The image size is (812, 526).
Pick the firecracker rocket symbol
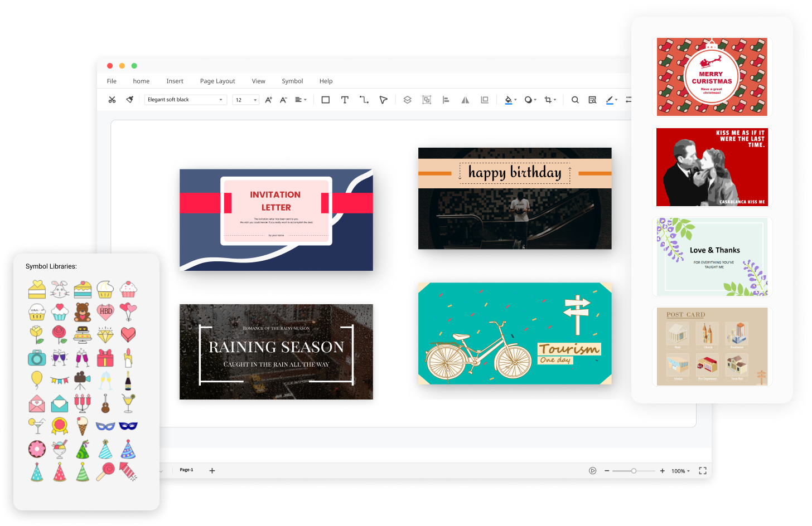[x=128, y=471]
